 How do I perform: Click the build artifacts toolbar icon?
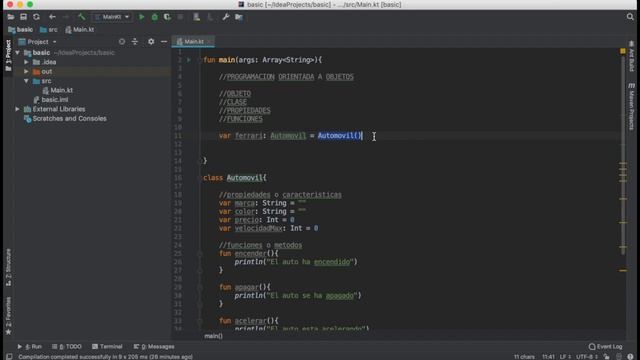point(196,17)
